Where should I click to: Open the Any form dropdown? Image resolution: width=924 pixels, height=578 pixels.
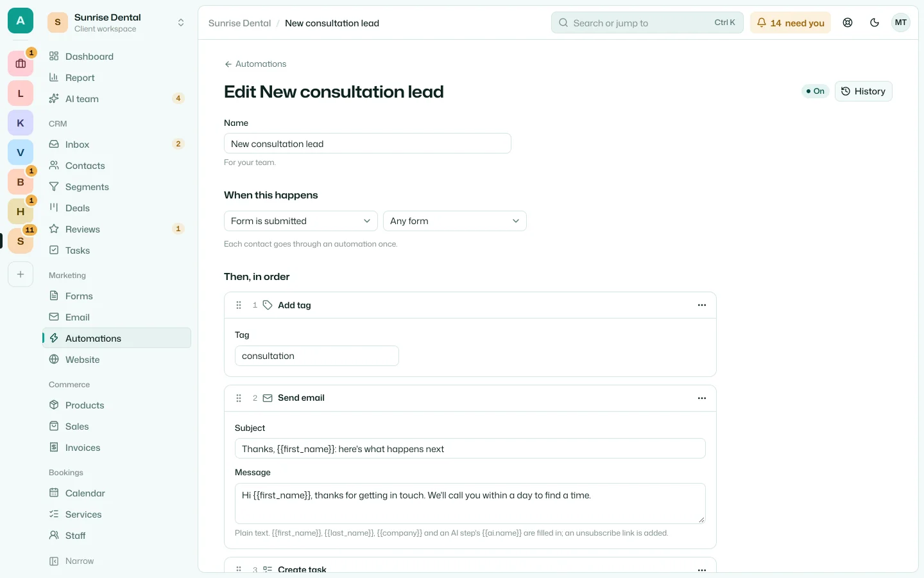pyautogui.click(x=455, y=221)
